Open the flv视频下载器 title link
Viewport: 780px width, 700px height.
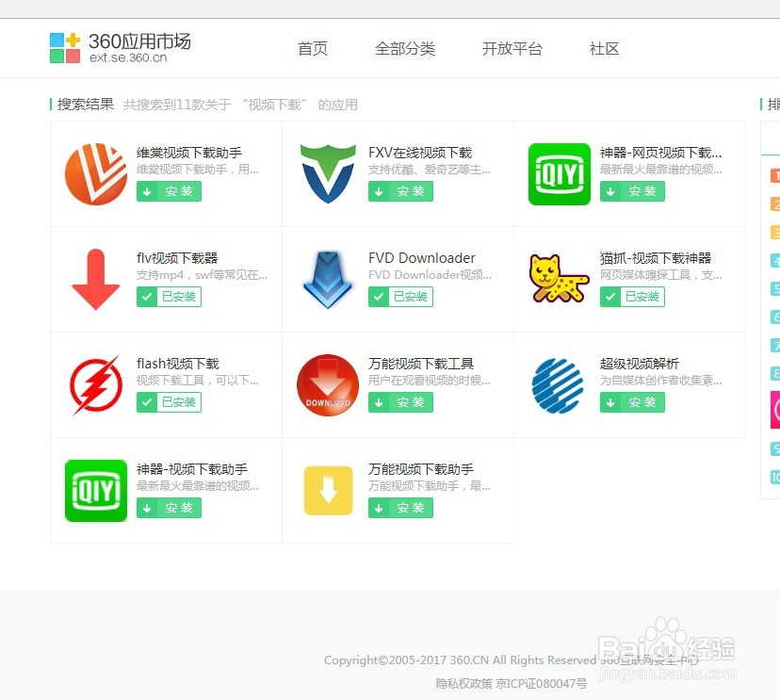pos(177,258)
